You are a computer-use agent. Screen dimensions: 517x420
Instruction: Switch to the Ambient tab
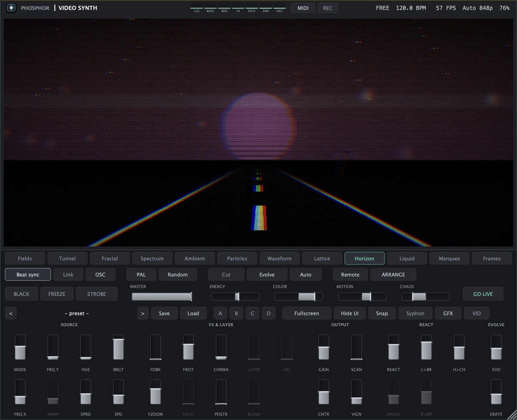point(195,258)
